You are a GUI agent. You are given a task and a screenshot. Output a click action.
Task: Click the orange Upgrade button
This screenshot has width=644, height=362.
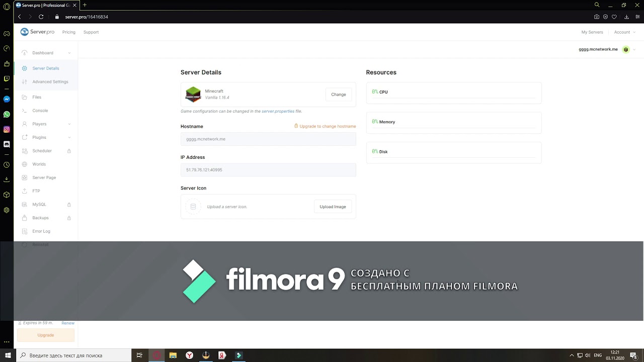coord(46,335)
